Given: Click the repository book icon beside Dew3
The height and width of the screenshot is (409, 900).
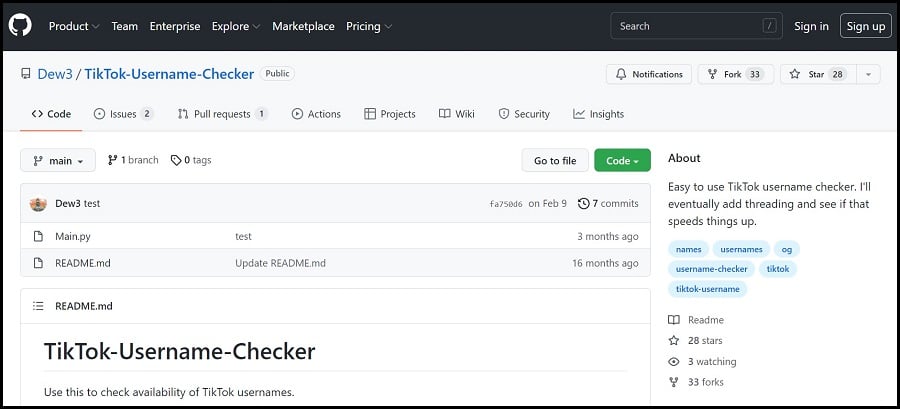Looking at the screenshot, I should point(26,73).
